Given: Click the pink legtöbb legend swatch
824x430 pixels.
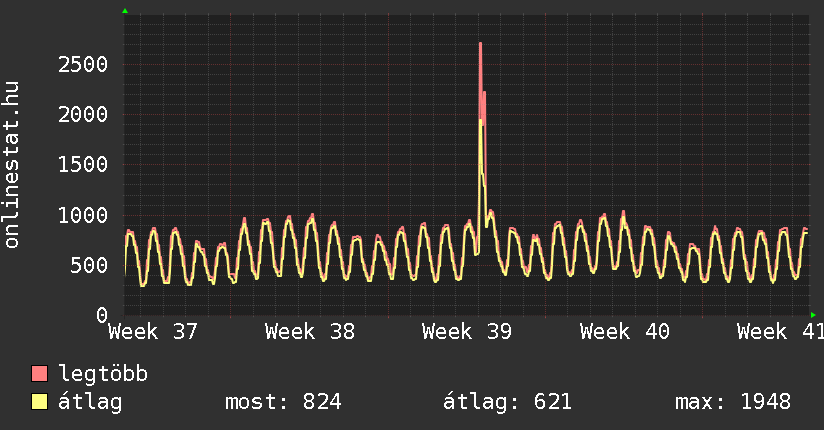Looking at the screenshot, I should click(x=39, y=373).
